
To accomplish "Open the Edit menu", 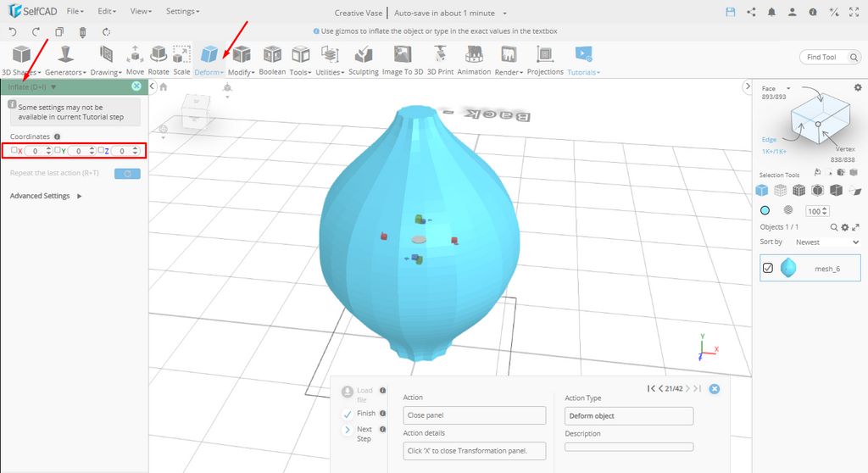I will click(x=107, y=11).
